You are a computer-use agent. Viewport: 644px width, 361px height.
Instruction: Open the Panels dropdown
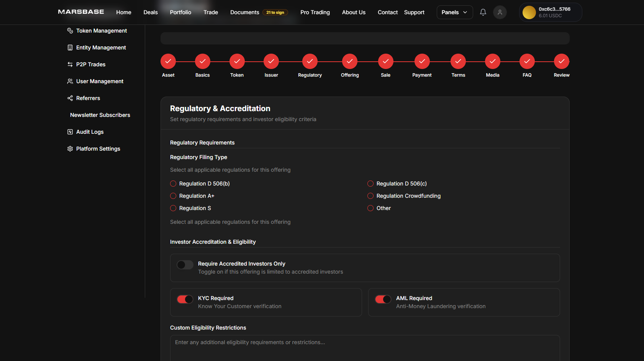tap(454, 12)
